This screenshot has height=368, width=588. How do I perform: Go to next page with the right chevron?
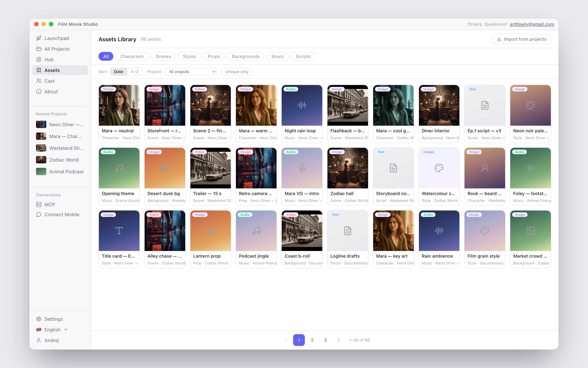point(338,340)
